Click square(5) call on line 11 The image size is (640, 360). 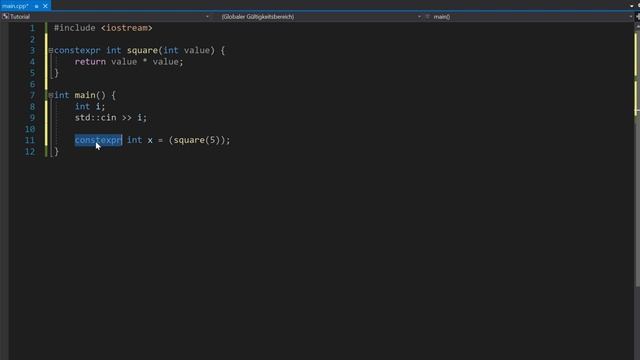[197, 140]
